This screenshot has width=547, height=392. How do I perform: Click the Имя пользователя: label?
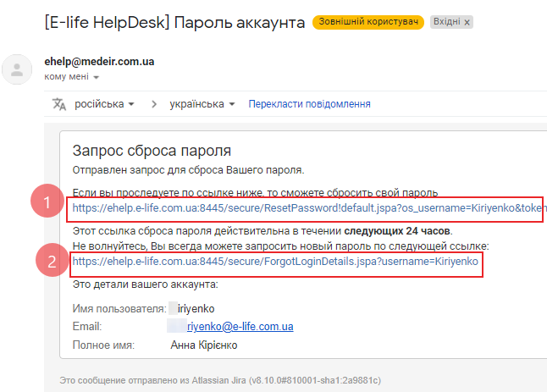click(x=119, y=309)
